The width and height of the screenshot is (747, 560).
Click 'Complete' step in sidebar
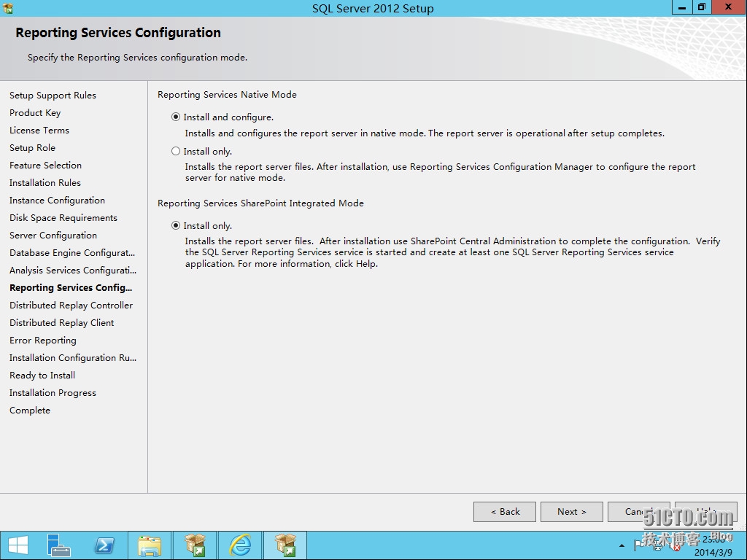pos(30,411)
